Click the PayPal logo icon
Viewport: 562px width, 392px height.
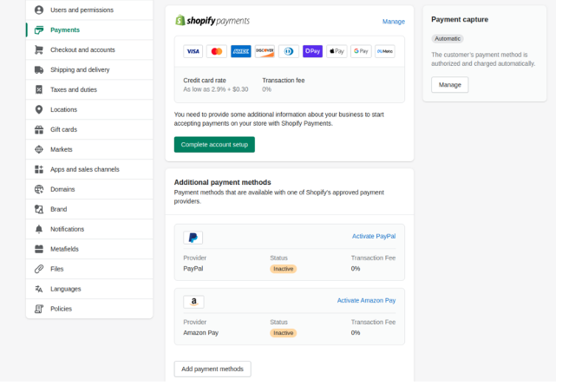[x=193, y=238]
